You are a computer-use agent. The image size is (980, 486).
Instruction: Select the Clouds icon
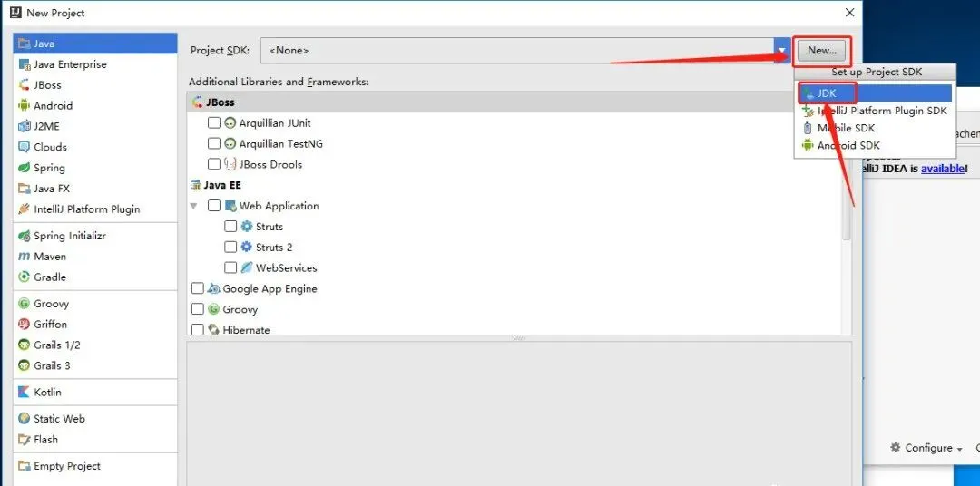[x=24, y=147]
